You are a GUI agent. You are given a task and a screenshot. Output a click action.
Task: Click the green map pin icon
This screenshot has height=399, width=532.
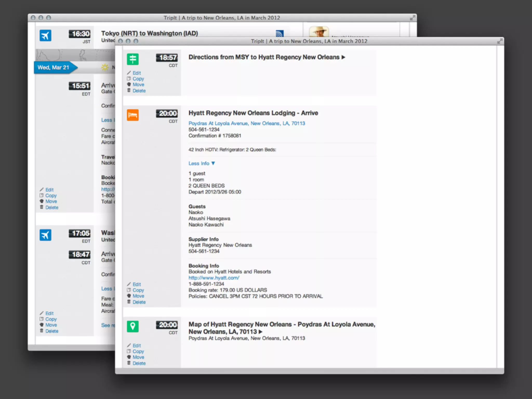[133, 327]
